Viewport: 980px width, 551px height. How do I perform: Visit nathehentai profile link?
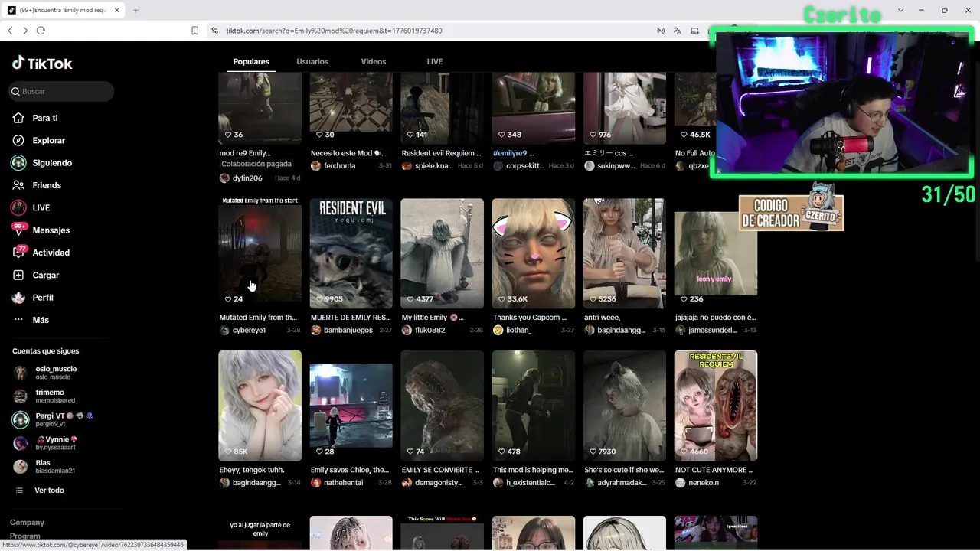pyautogui.click(x=343, y=483)
